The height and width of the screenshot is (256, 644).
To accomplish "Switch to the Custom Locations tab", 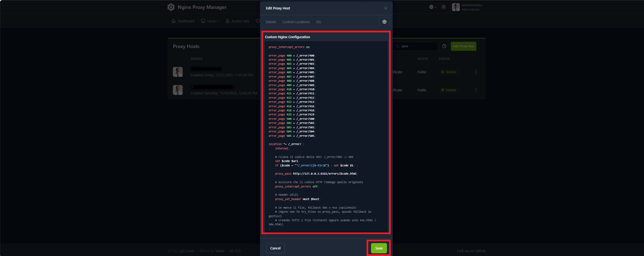I will [x=296, y=22].
